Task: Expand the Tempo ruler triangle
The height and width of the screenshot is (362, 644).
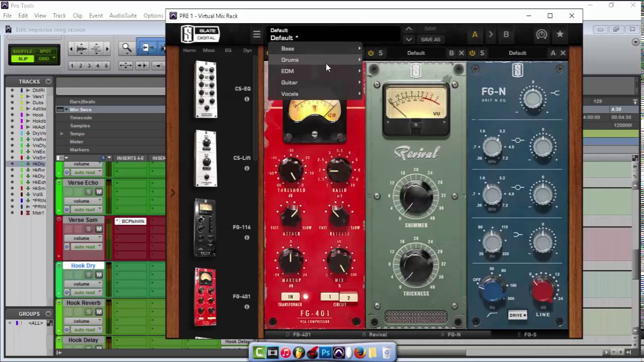Action: [61, 134]
